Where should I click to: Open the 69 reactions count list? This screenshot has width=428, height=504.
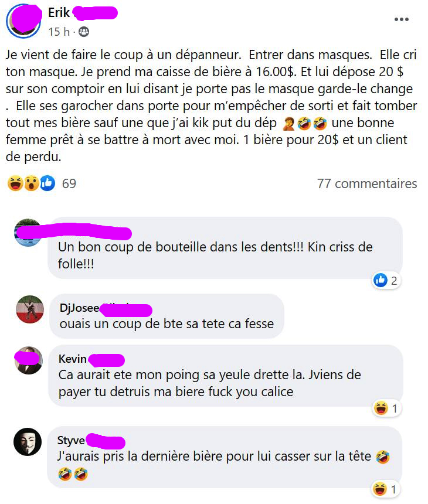click(69, 183)
